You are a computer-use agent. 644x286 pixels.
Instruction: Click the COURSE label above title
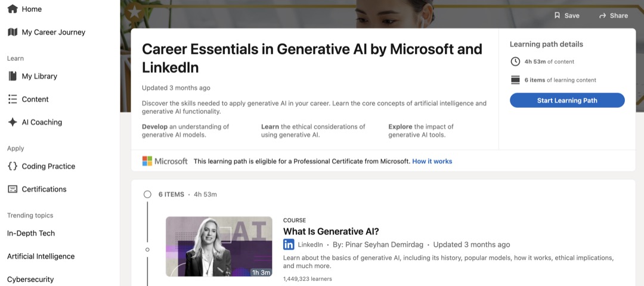(295, 220)
